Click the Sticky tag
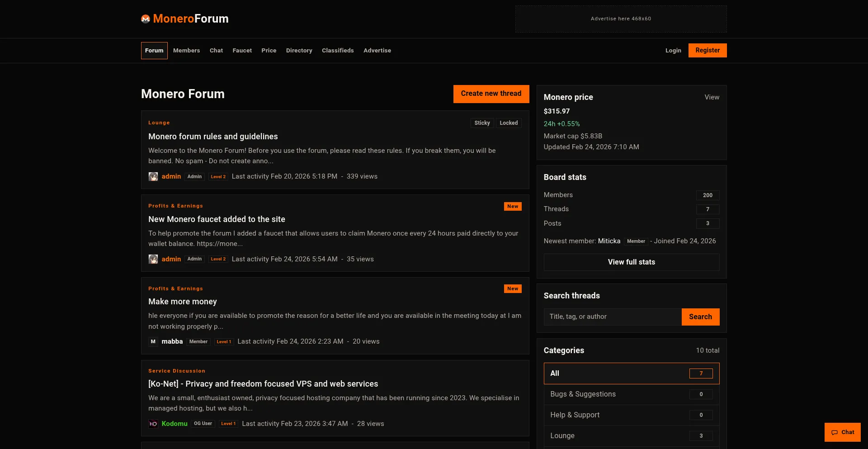 click(482, 123)
